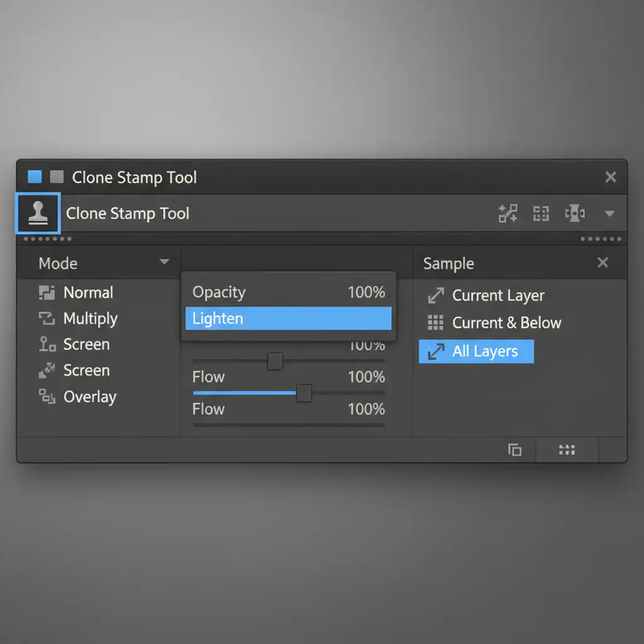Screen dimensions: 644x644
Task: Click the Normal blend mode label
Action: click(88, 292)
